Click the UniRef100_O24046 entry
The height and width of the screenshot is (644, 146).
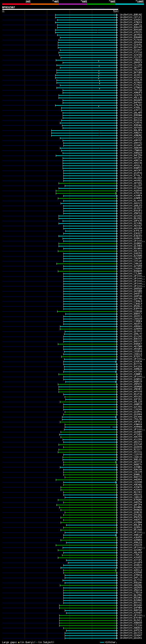(x=131, y=55)
